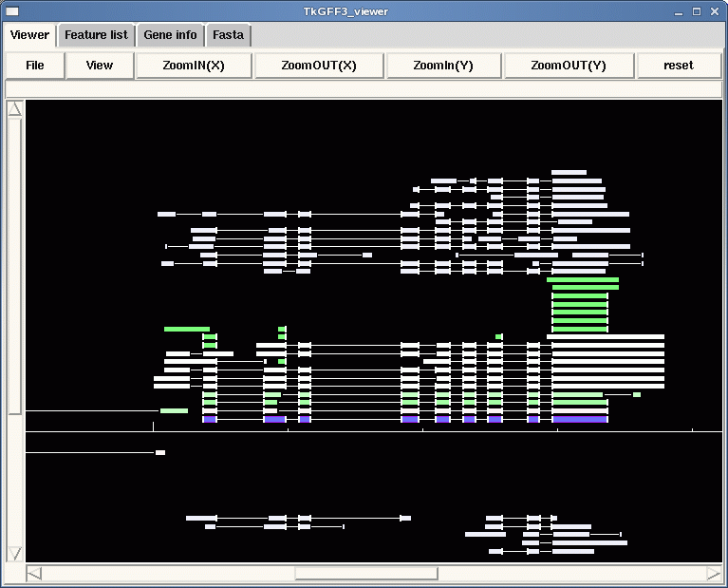Minimize the TkGFF3_viewer window
The width and height of the screenshot is (728, 588).
click(x=679, y=12)
